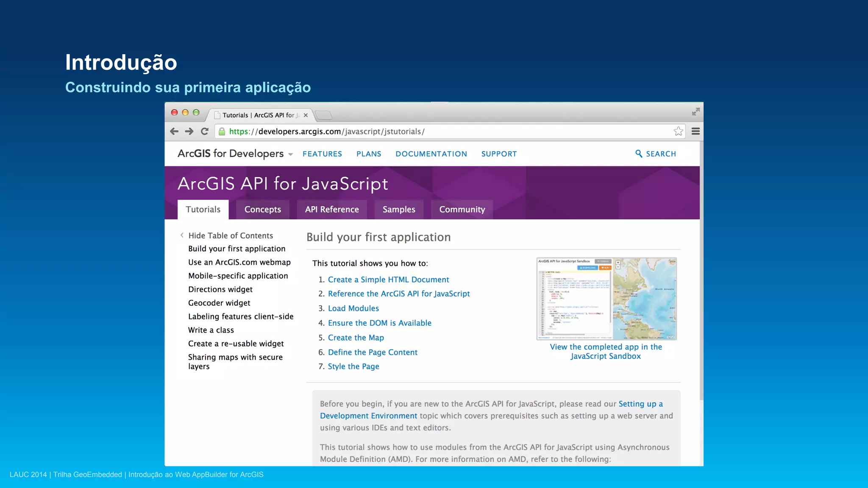Click the yellow minimize window button
Image resolution: width=868 pixels, height=488 pixels.
(x=185, y=112)
